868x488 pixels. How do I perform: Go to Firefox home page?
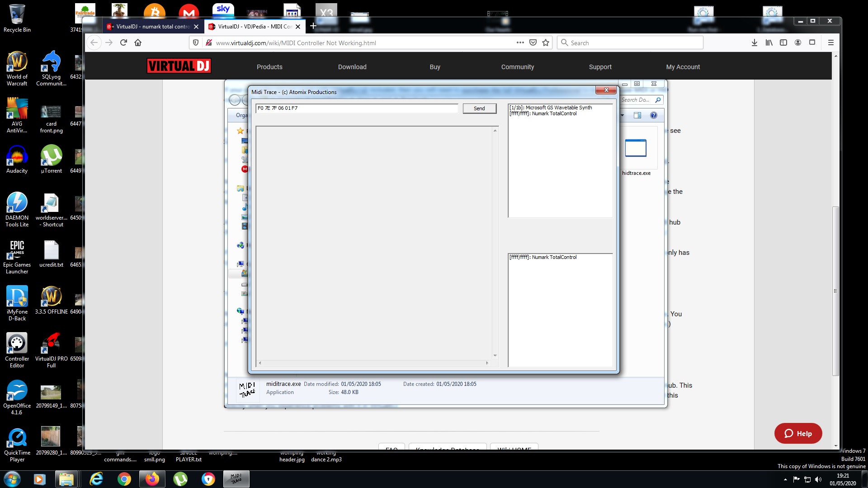138,42
